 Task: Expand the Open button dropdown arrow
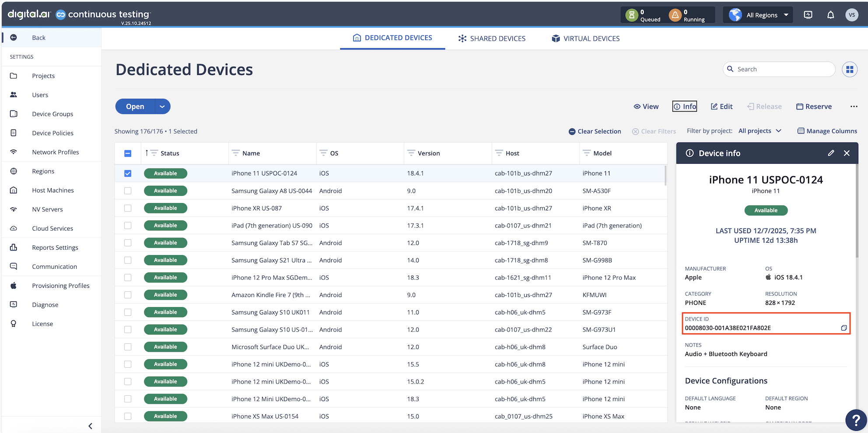click(162, 107)
